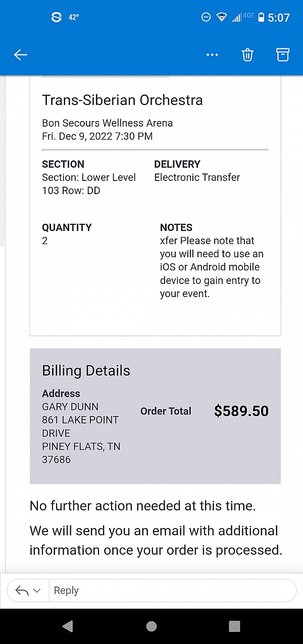
Task: Tap the Billing Details heading
Action: coord(86,371)
